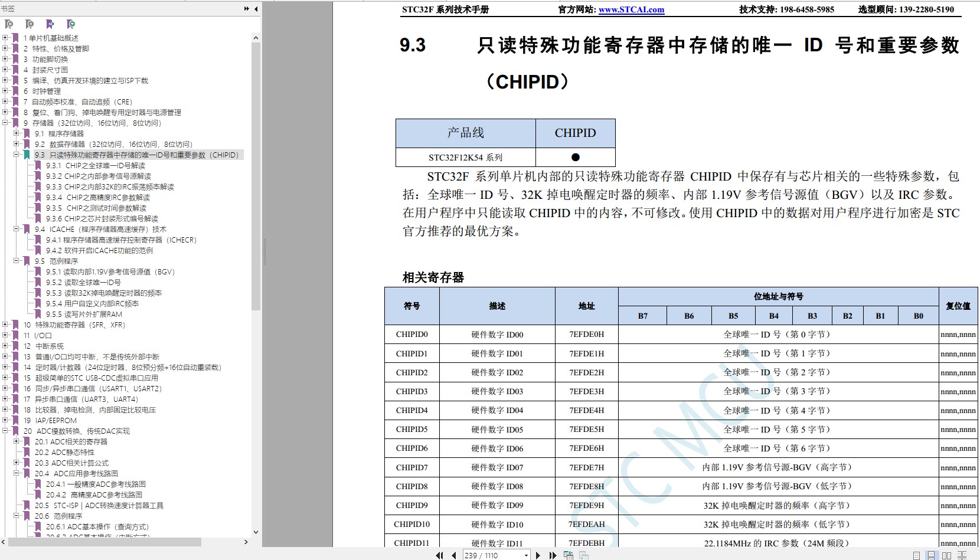Open the page number dropdown arrow

[x=526, y=555]
